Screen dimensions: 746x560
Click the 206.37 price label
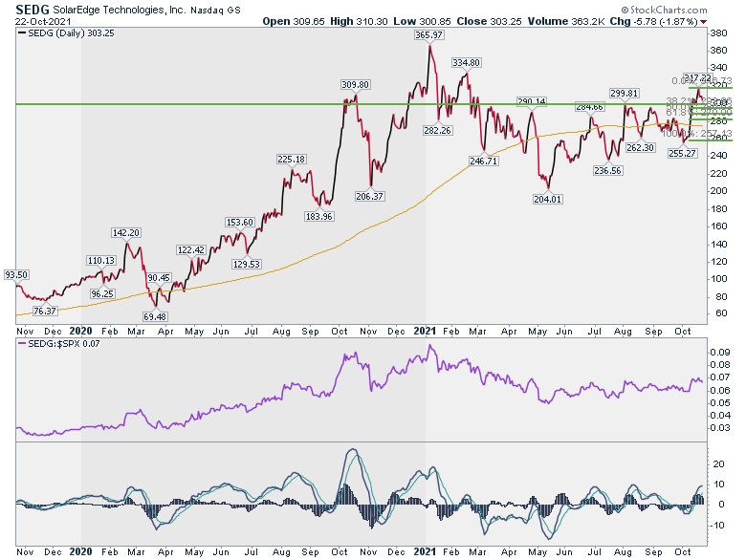pyautogui.click(x=369, y=196)
